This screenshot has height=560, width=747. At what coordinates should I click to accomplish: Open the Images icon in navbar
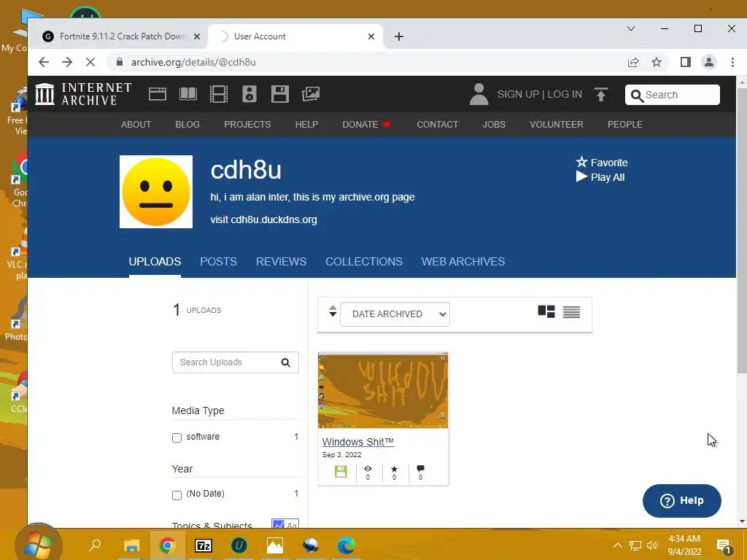311,94
